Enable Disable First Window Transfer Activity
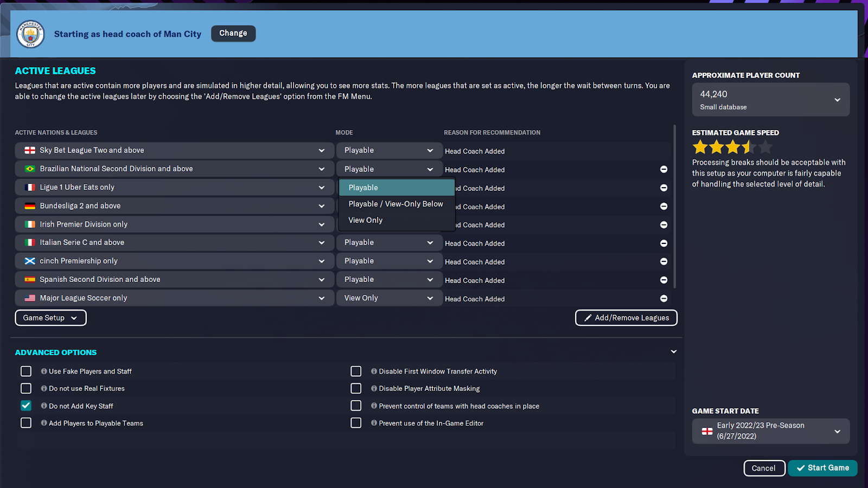The image size is (868, 488). [356, 371]
